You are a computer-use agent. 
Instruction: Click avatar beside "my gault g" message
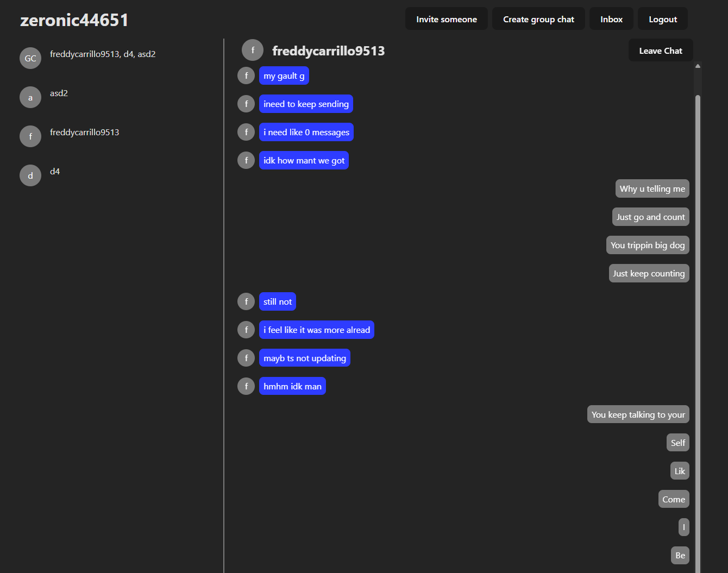point(246,75)
